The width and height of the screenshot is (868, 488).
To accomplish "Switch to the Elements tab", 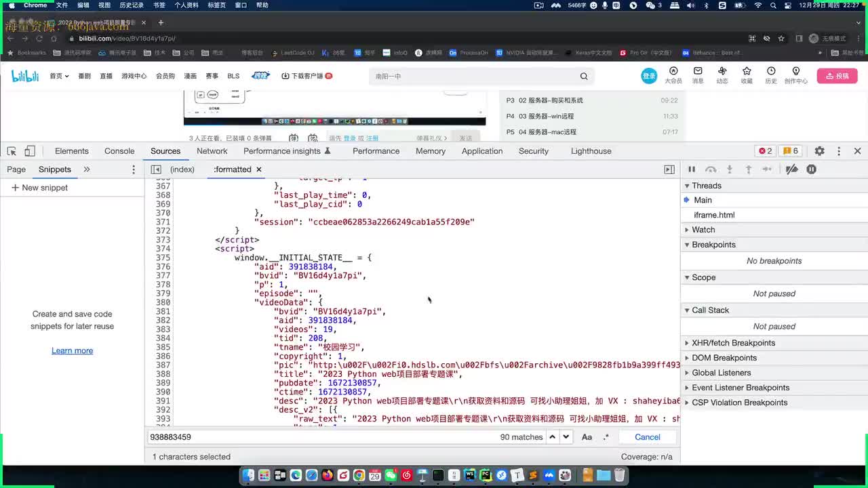I will [72, 151].
